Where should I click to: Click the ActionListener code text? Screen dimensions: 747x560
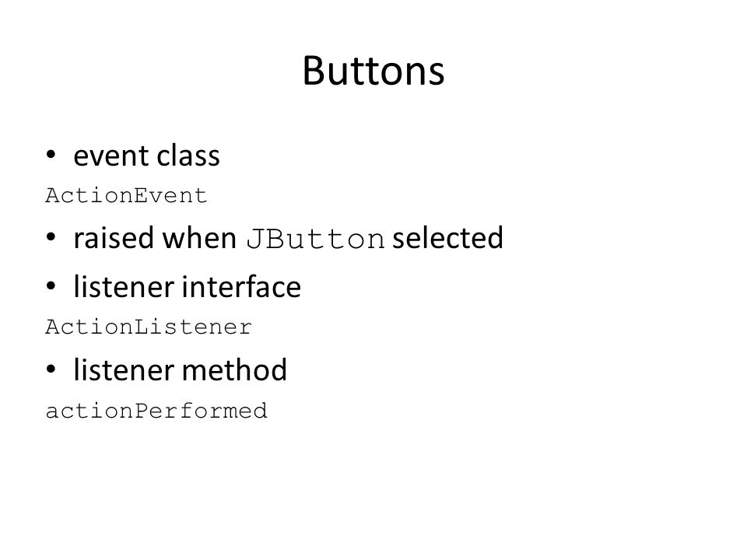149,327
